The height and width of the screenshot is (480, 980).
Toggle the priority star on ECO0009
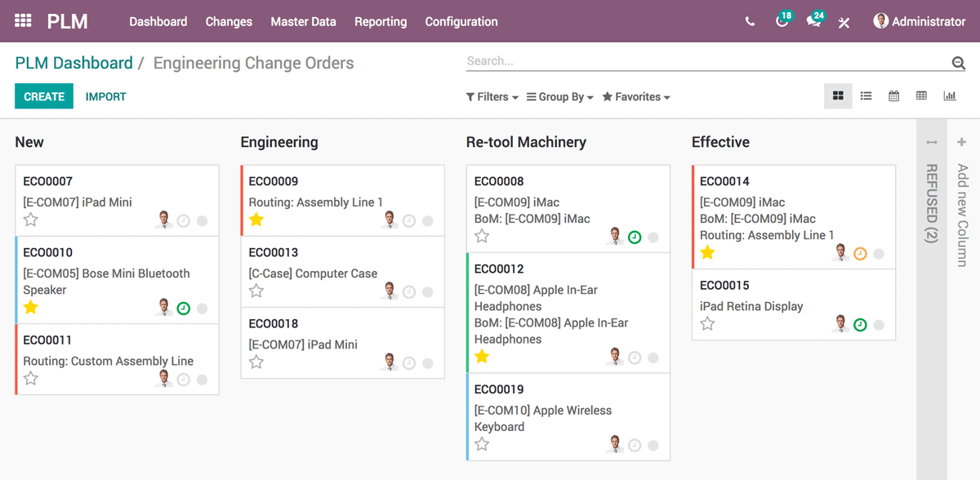[256, 220]
